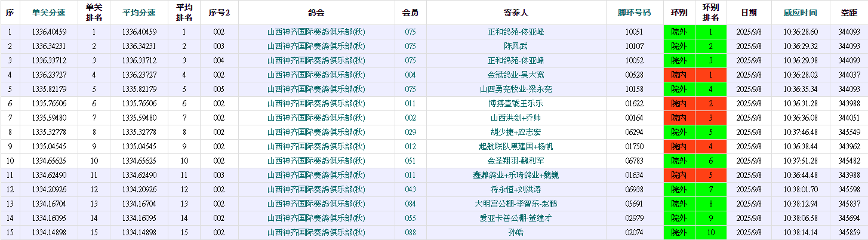
Task: Select owner 孙皓 in last row
Action: click(x=516, y=232)
